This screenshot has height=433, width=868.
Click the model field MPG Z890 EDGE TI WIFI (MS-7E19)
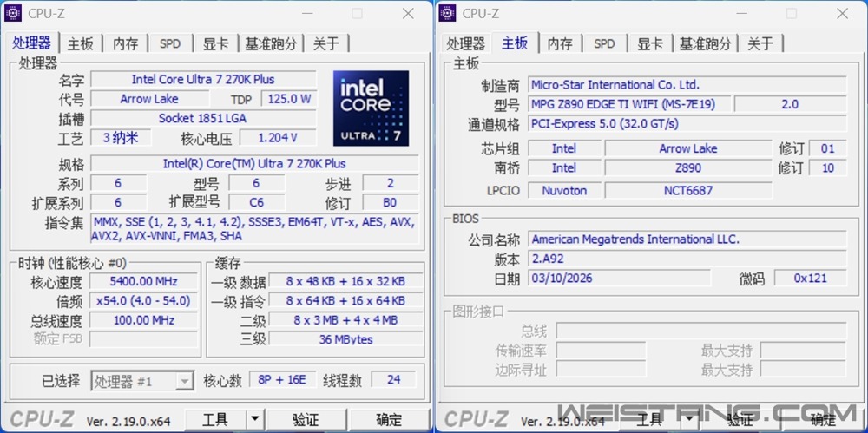point(629,104)
